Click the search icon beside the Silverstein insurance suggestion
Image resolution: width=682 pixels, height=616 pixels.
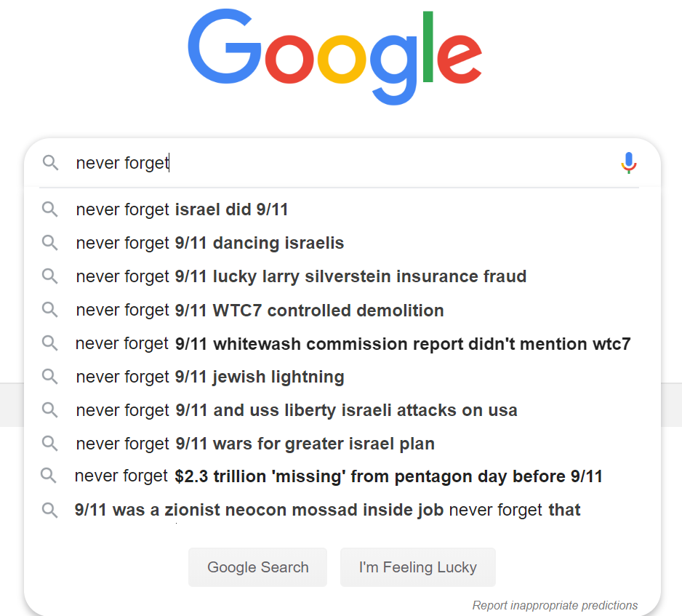click(49, 276)
